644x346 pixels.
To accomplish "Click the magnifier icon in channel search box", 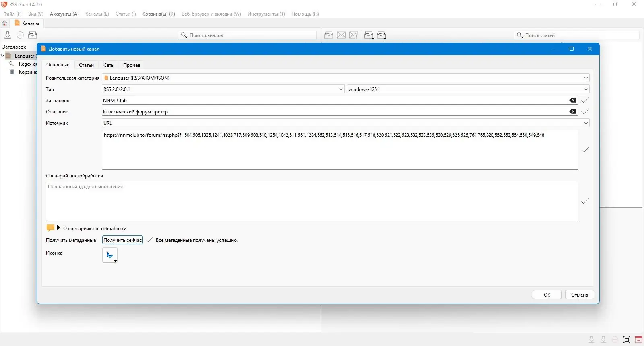I will click(184, 35).
